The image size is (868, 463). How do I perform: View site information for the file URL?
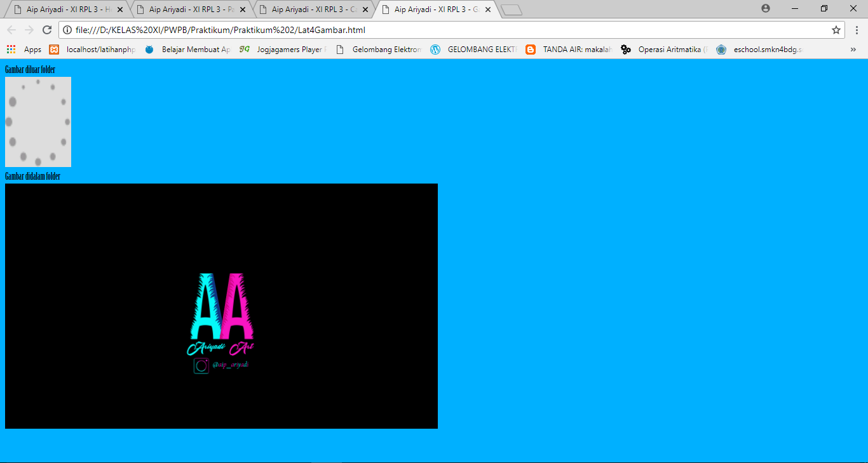pyautogui.click(x=68, y=30)
